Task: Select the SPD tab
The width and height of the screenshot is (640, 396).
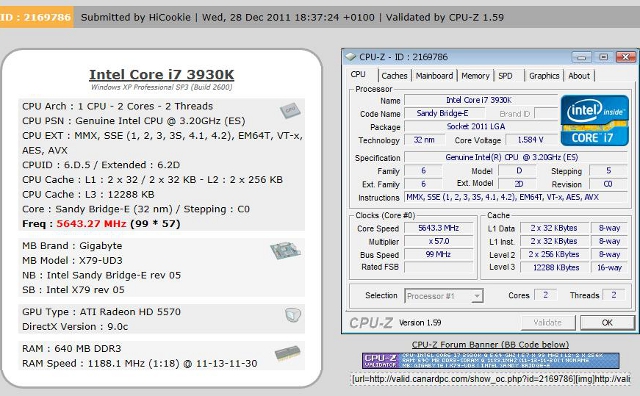Action: tap(505, 76)
